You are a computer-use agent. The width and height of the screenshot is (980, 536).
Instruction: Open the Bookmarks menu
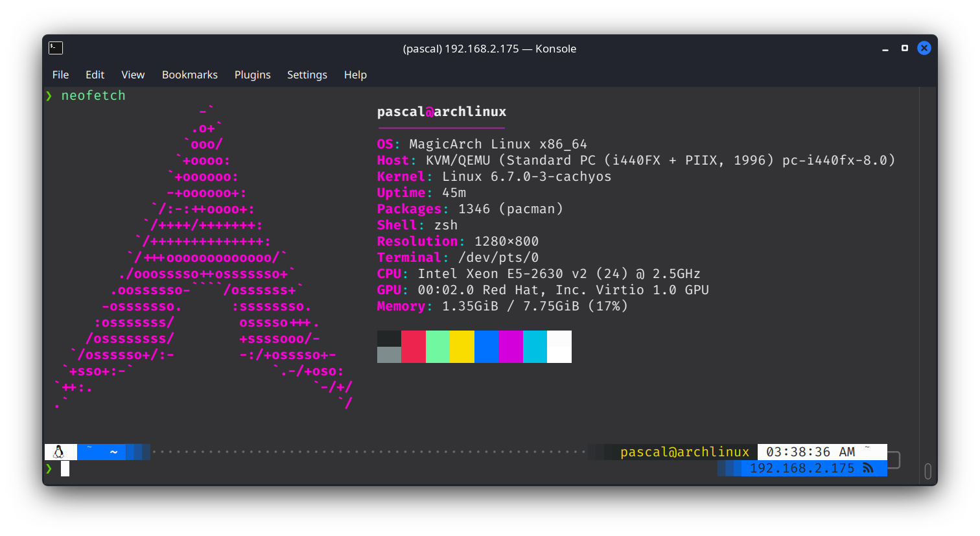(x=190, y=75)
